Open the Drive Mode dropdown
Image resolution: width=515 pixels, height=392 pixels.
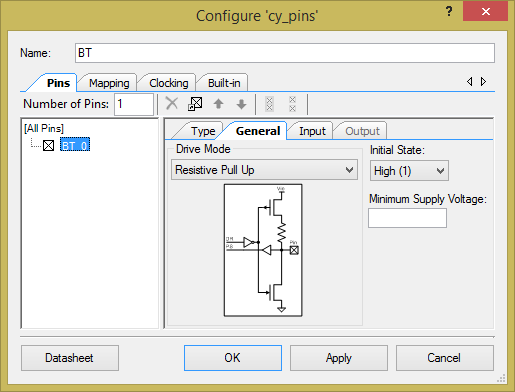(x=264, y=170)
